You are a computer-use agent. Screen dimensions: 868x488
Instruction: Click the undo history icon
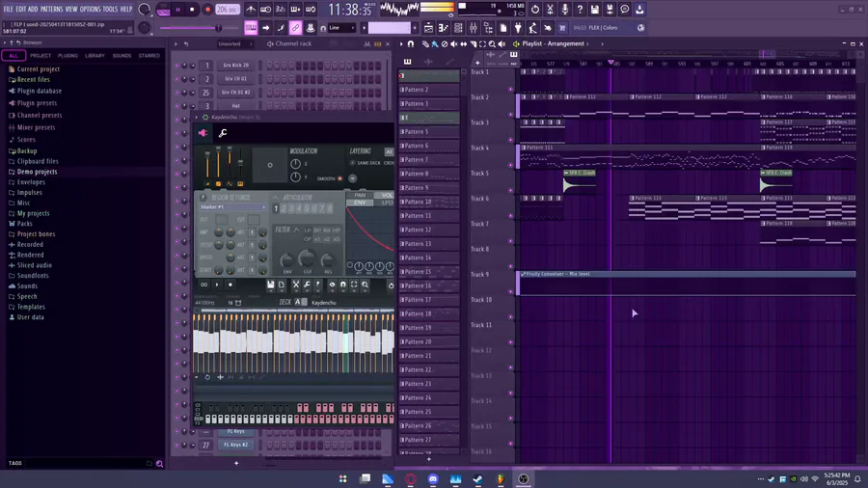[534, 10]
